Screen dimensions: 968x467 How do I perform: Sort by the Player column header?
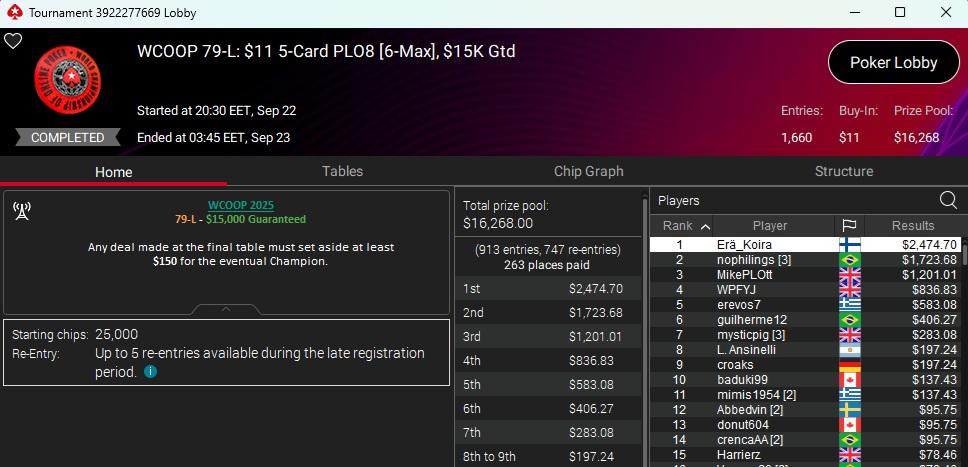tap(769, 226)
